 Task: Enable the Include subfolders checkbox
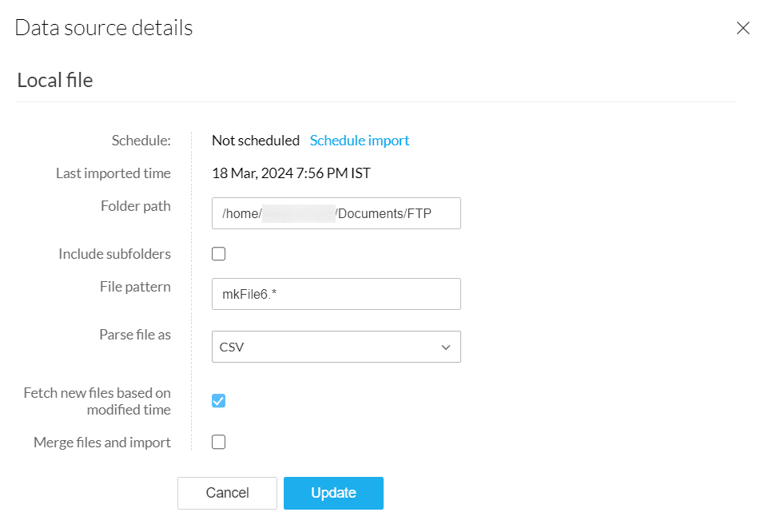[x=219, y=254]
